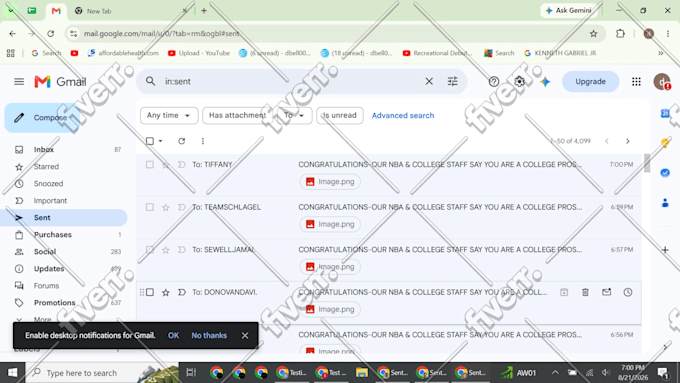Get add-ons plus icon in side panel
The height and width of the screenshot is (383, 680).
tap(665, 250)
